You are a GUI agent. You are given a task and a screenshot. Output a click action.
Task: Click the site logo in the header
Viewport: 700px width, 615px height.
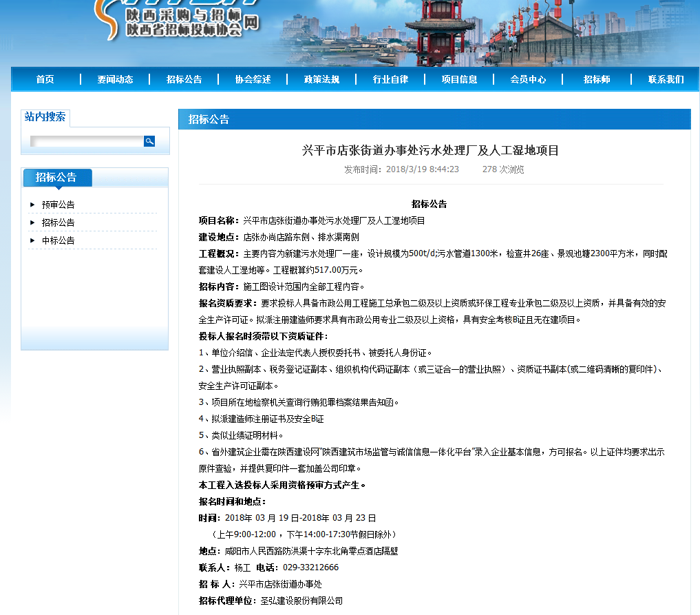click(179, 21)
